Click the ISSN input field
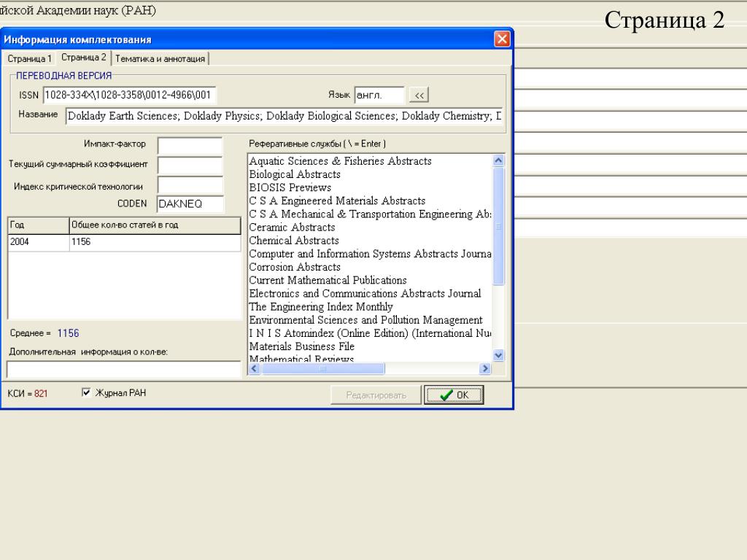This screenshot has height=560, width=747. point(130,95)
